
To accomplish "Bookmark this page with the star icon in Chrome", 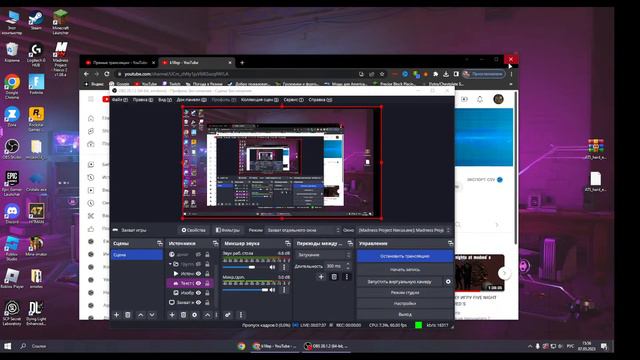I will coord(382,74).
